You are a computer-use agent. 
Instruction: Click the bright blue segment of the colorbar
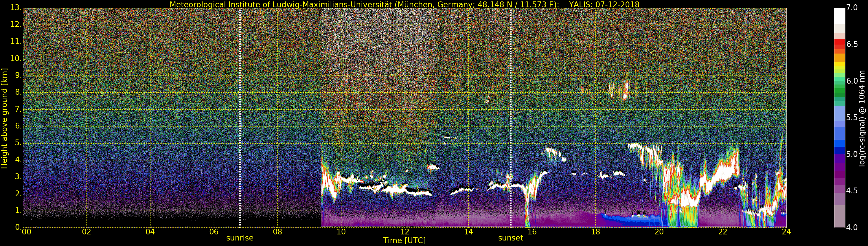[839, 143]
